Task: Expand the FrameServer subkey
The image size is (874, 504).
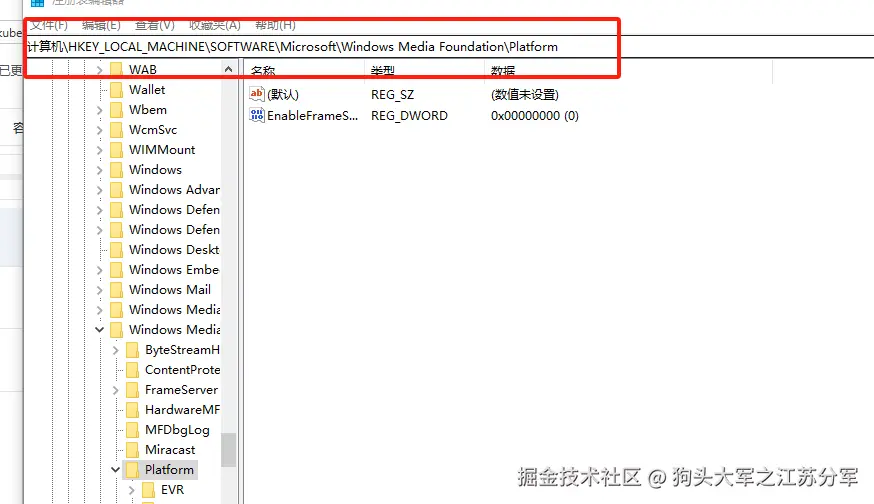Action: click(116, 390)
